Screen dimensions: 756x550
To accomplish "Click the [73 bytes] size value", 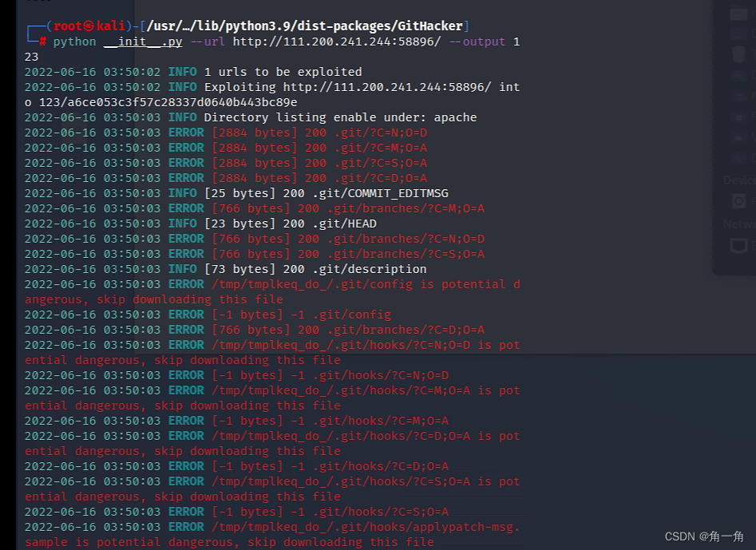I will click(x=239, y=269).
